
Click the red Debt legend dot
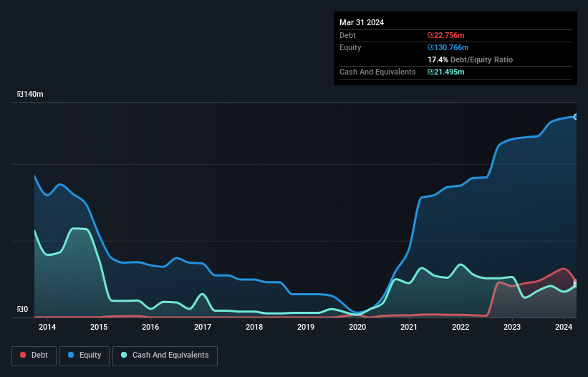23,355
